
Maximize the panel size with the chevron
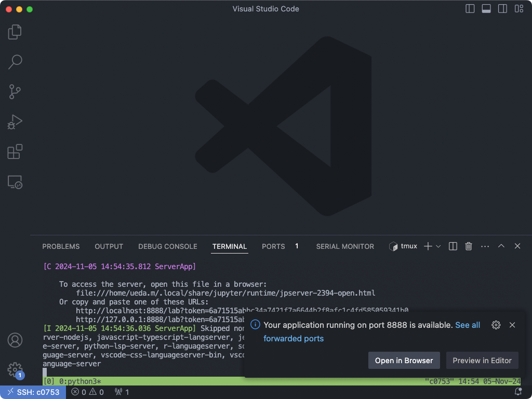(x=501, y=246)
